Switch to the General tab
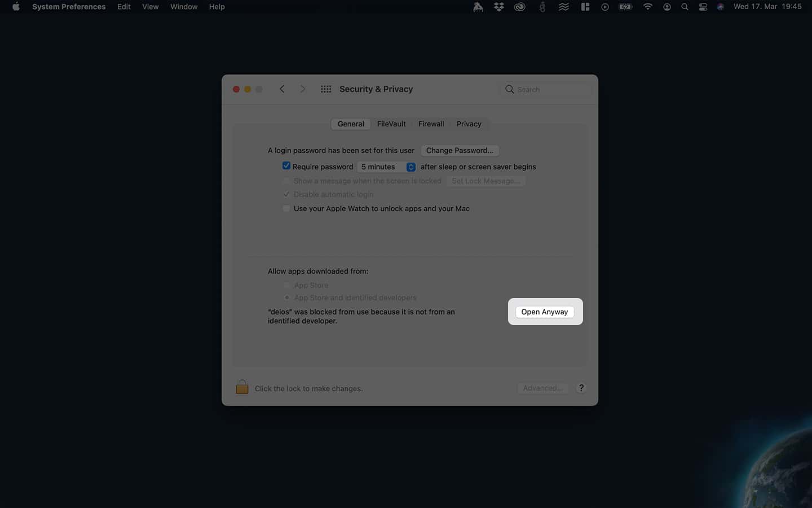 pos(351,124)
